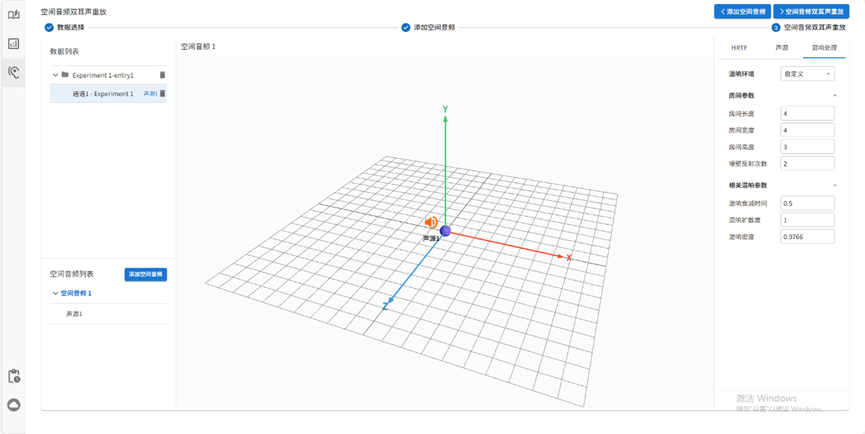Open the 混响环境 dropdown
This screenshot has width=865, height=434.
(808, 74)
